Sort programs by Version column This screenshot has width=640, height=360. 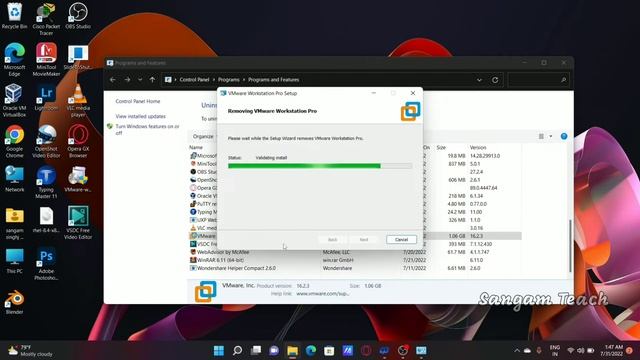(x=478, y=147)
